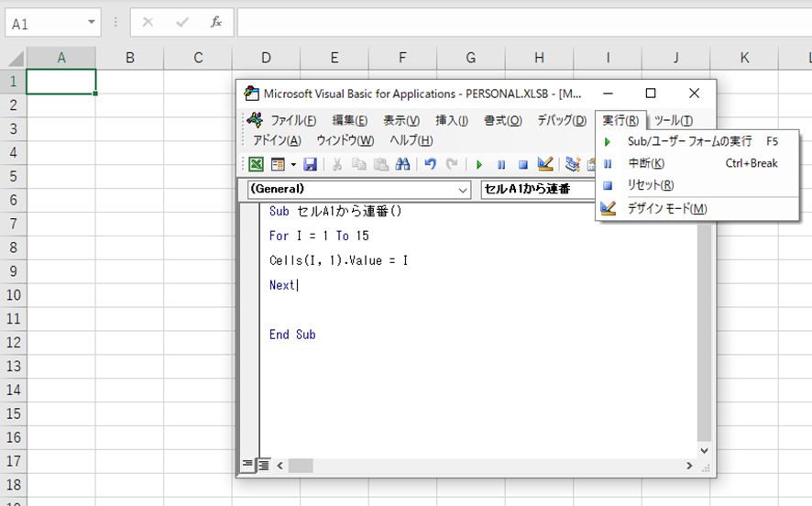Click the Select All corner triangle
The width and height of the screenshot is (812, 506).
click(15, 59)
